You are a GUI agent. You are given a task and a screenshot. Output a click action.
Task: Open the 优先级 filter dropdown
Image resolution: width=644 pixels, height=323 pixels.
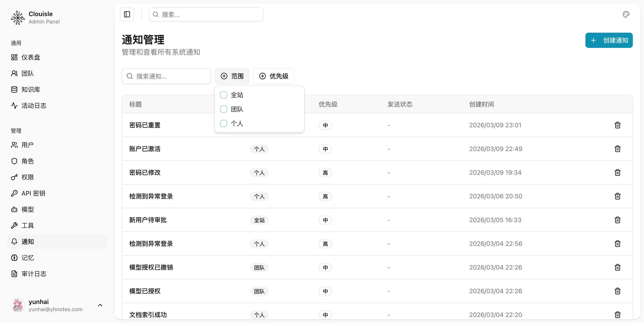(273, 76)
